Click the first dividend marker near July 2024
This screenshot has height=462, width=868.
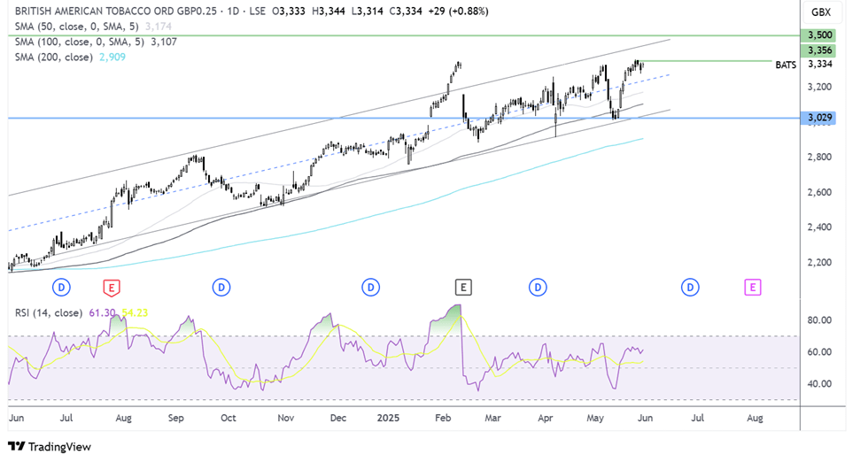[61, 287]
